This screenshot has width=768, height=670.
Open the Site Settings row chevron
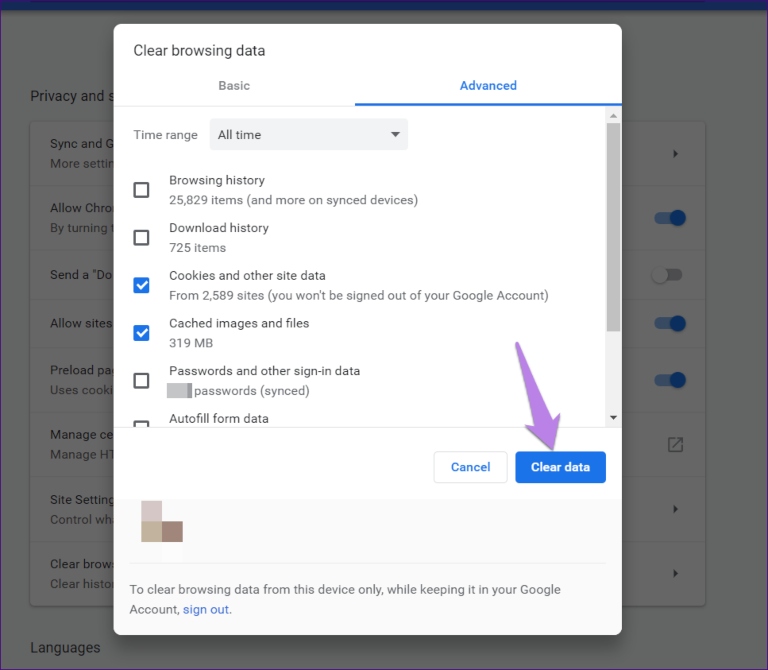pyautogui.click(x=675, y=509)
